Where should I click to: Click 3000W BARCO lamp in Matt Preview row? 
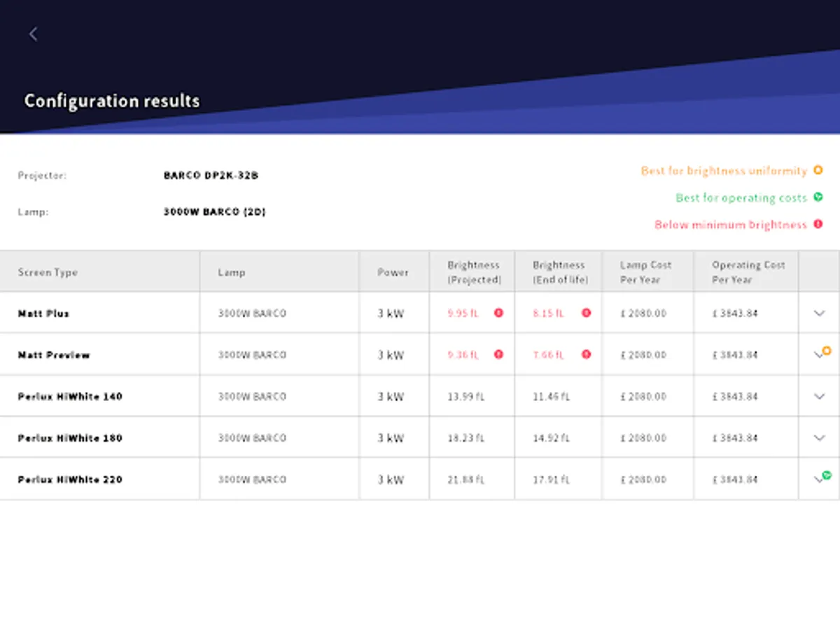252,355
